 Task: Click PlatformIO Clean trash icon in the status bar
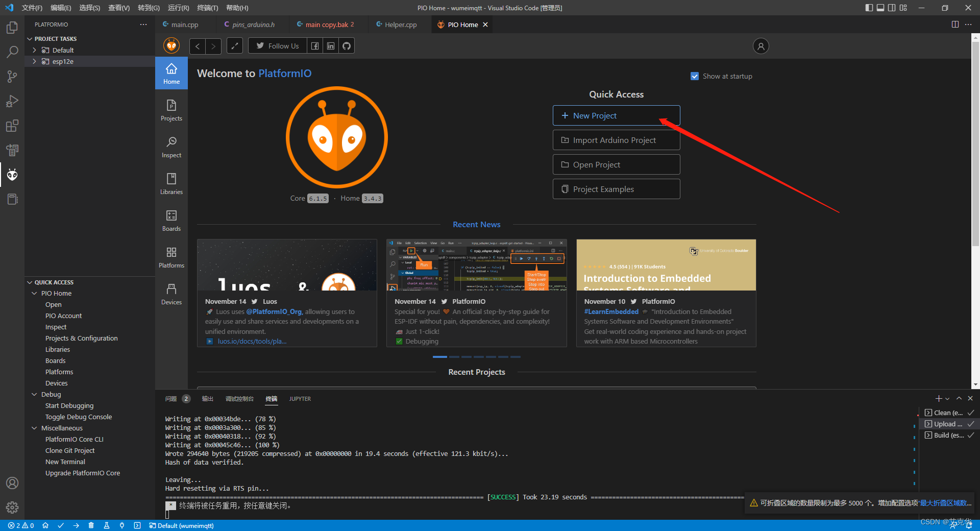pos(91,525)
